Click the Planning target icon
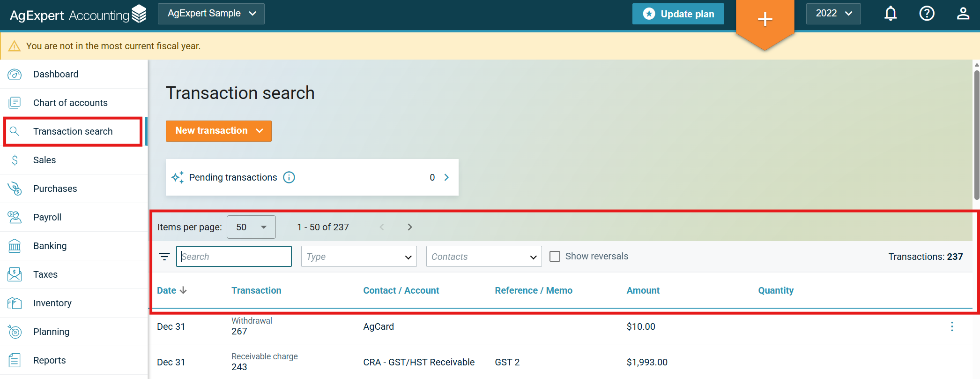The image size is (980, 379). [15, 332]
